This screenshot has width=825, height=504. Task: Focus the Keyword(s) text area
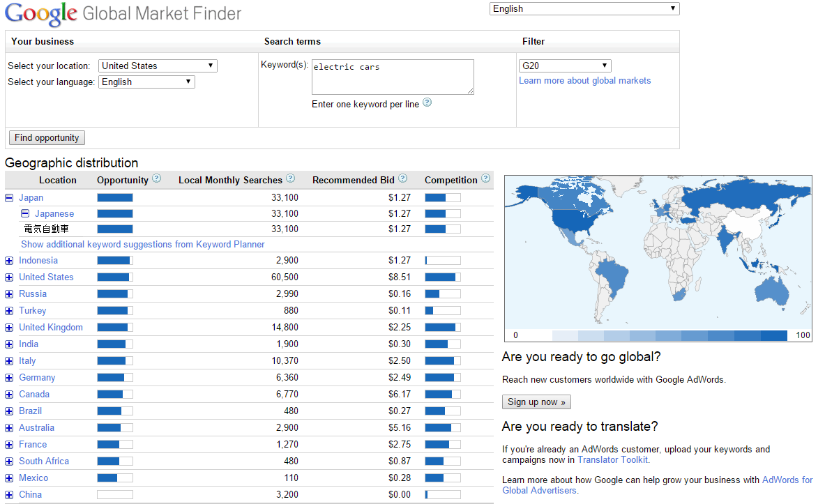pyautogui.click(x=393, y=77)
